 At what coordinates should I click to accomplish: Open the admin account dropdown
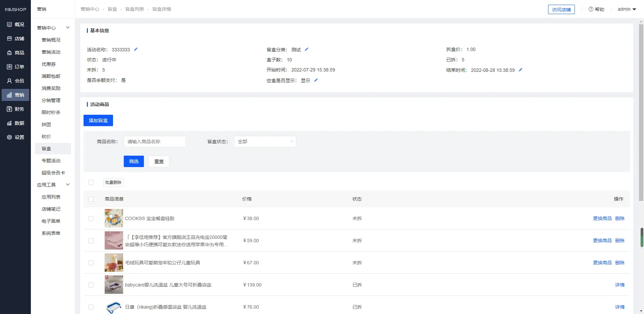coord(627,9)
